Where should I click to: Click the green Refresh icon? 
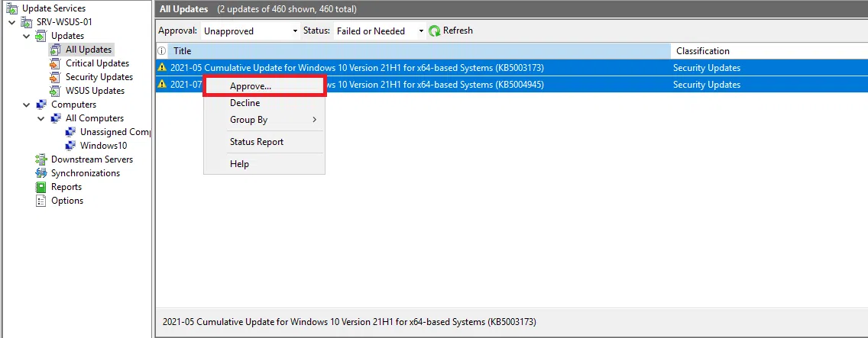pos(435,31)
